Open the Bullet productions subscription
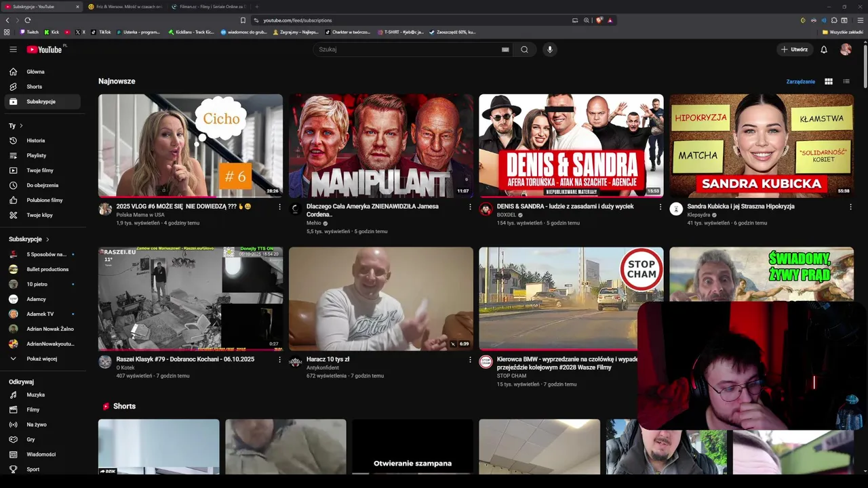Viewport: 868px width, 488px height. pyautogui.click(x=41, y=269)
